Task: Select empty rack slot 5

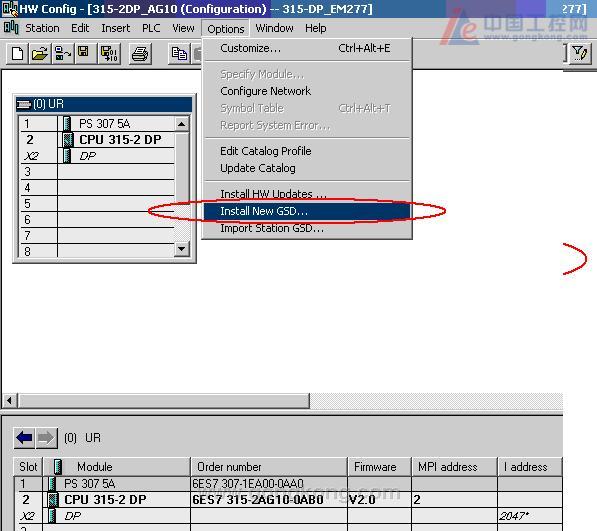Action: coord(97,204)
